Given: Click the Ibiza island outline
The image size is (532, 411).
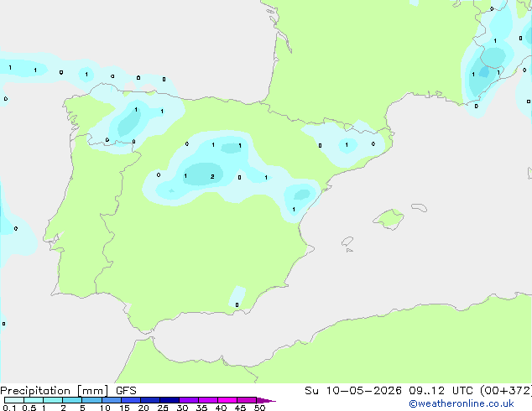Looking at the screenshot, I should tap(347, 242).
